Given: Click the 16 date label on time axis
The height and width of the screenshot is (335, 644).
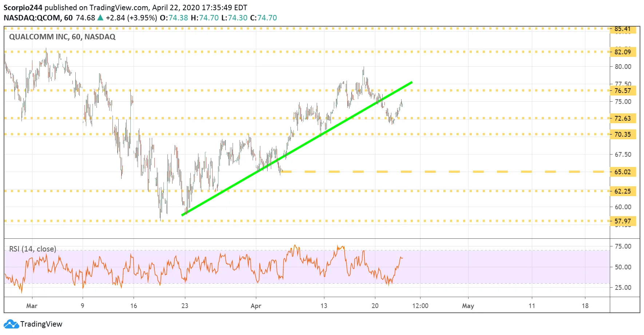Looking at the screenshot, I should tap(134, 306).
